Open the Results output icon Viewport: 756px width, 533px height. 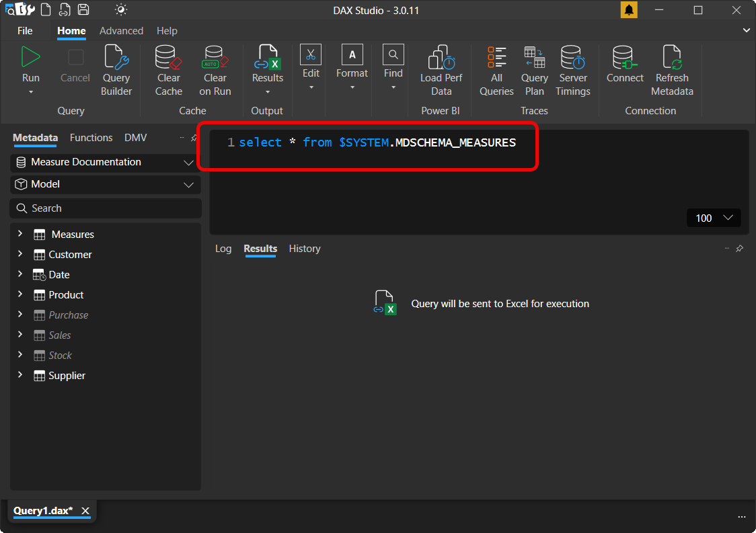[x=268, y=57]
